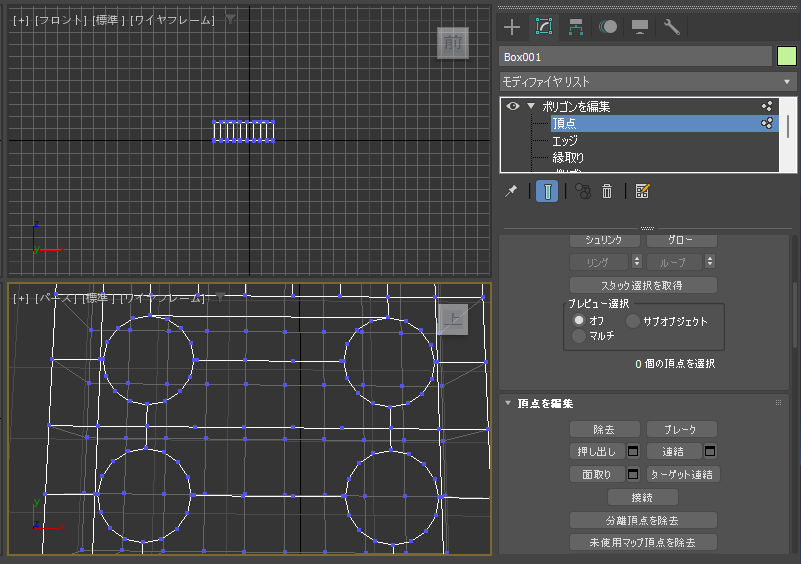Open the Hierarchy panel tab
Viewport: 801px width, 564px height.
[x=576, y=27]
